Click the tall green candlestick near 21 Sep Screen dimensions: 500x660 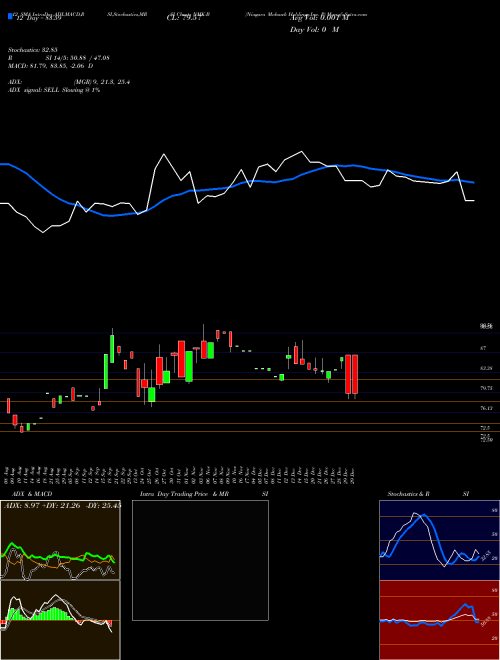click(x=112, y=348)
